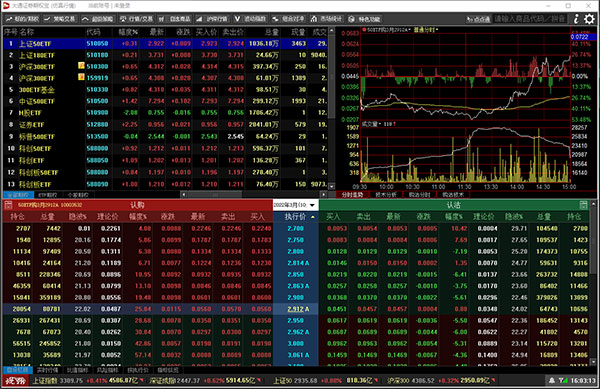Click the red logo in bottom-left status bar
This screenshot has height=389, width=600.
point(15,381)
